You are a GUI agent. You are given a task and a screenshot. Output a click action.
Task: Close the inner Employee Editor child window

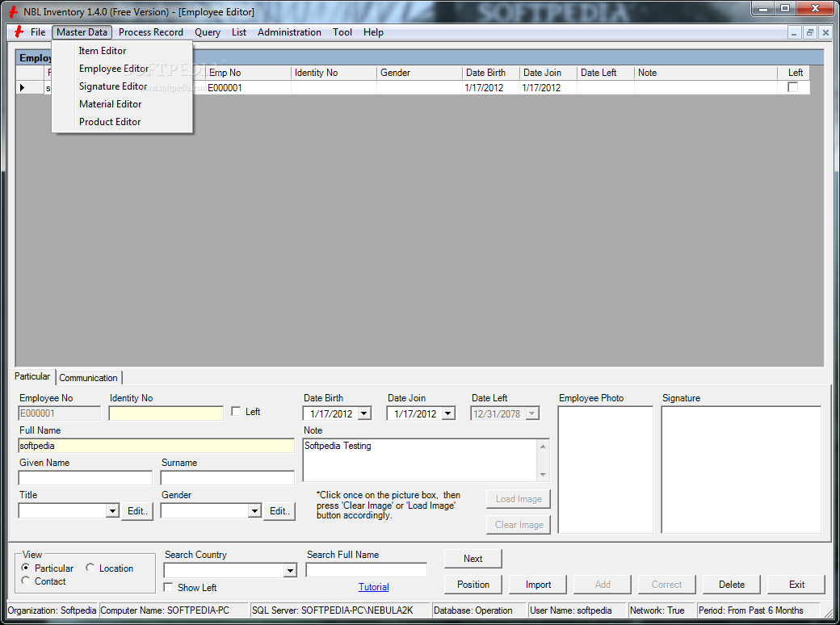pos(825,32)
